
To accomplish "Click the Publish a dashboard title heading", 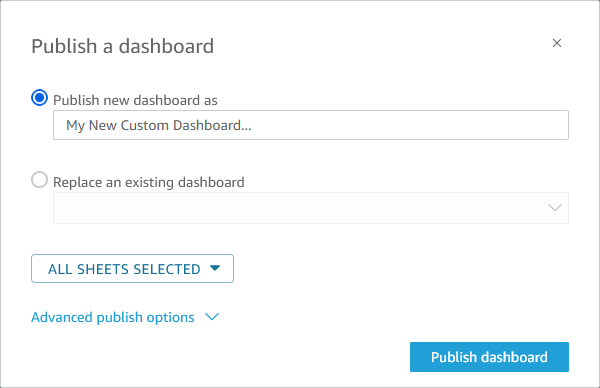I will [x=122, y=46].
